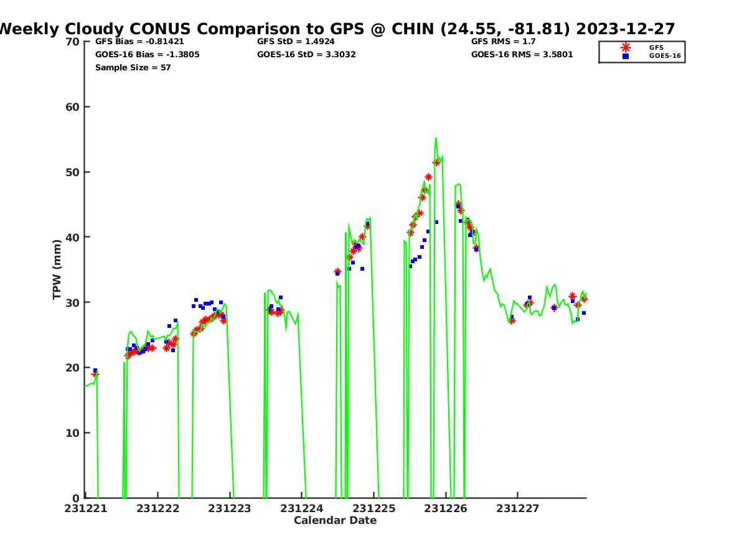The height and width of the screenshot is (560, 747).
Task: Click the red GFS asterisk in legend
Action: 625,47
